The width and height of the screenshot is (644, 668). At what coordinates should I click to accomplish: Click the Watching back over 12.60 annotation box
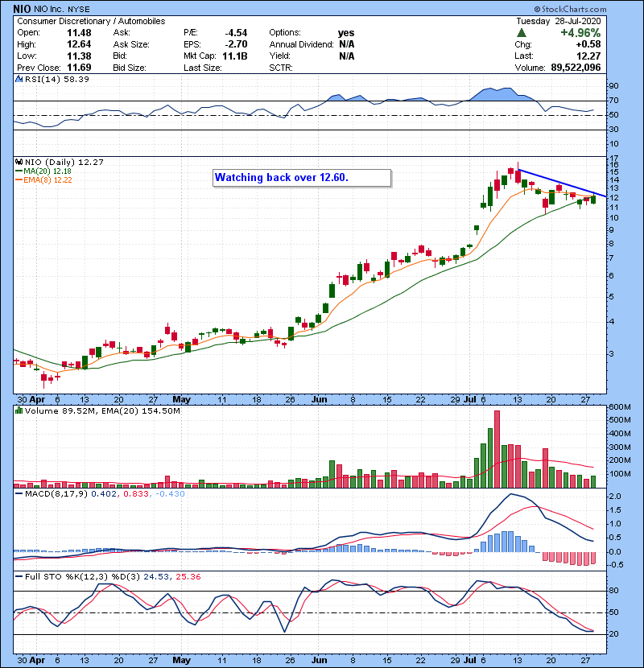click(302, 178)
